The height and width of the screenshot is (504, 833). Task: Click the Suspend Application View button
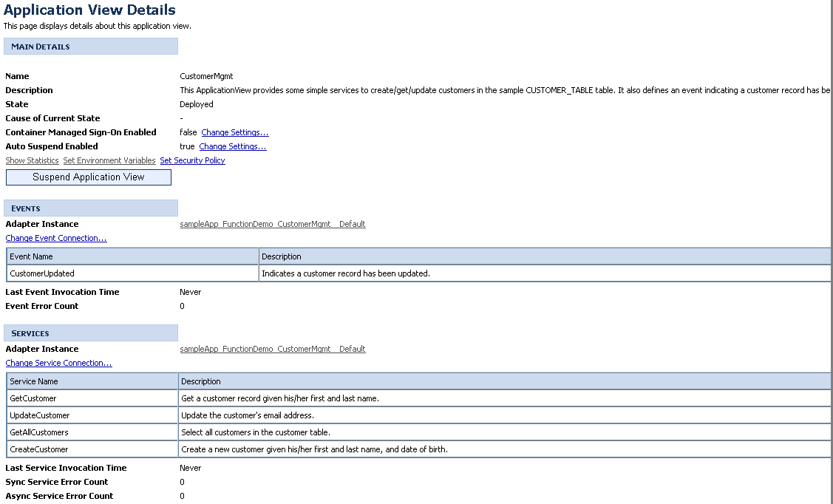[x=88, y=177]
